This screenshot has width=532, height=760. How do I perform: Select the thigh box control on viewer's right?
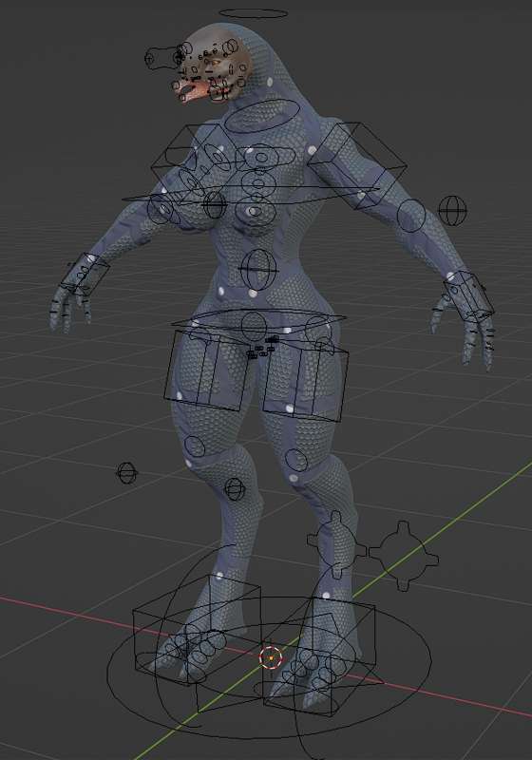tap(305, 379)
